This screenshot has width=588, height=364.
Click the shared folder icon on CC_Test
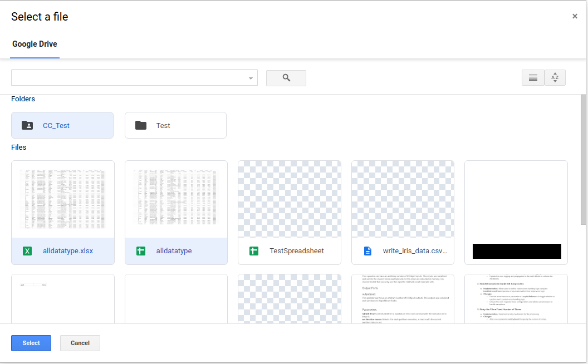pyautogui.click(x=27, y=125)
